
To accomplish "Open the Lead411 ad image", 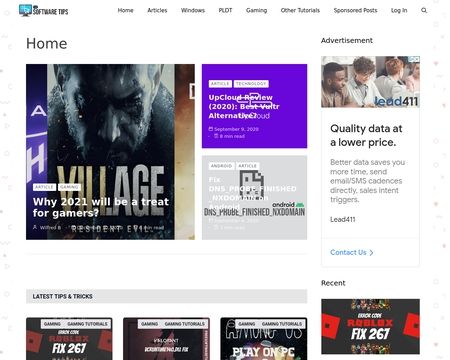I will [x=370, y=82].
